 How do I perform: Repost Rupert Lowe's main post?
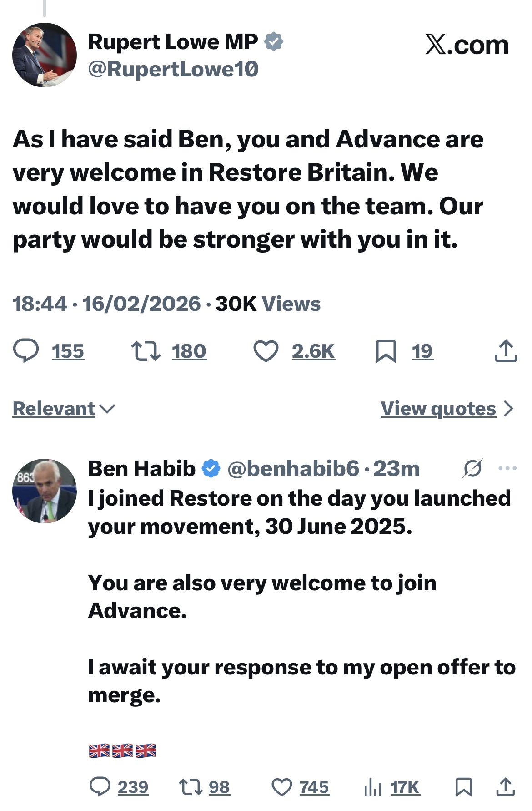[x=146, y=351]
